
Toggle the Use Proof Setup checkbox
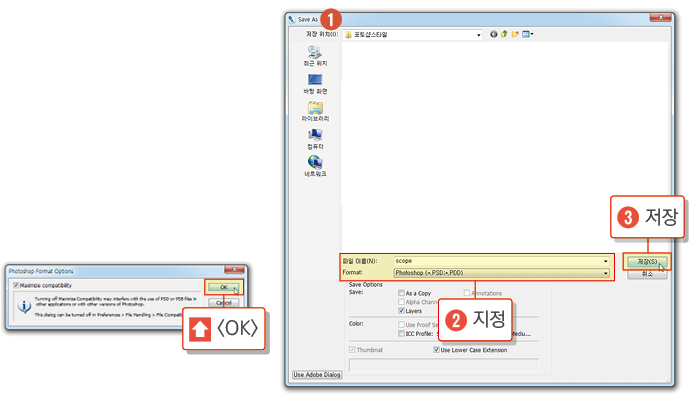[401, 325]
